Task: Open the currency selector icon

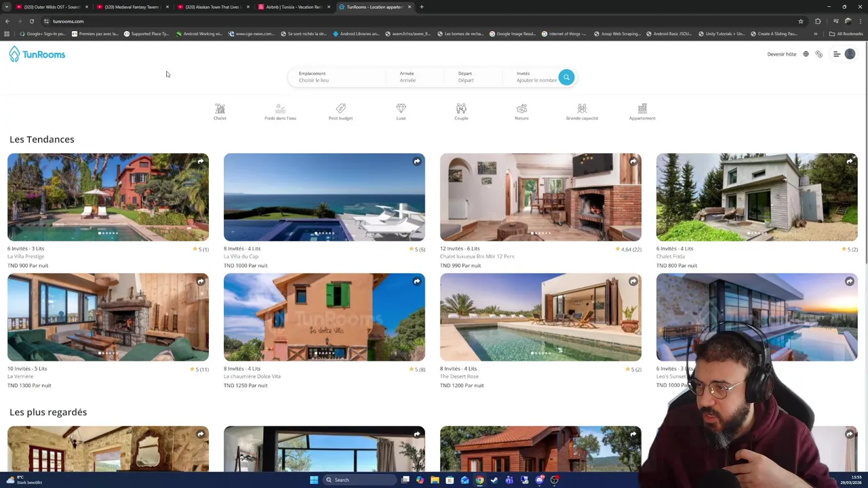Action: pyautogui.click(x=819, y=54)
